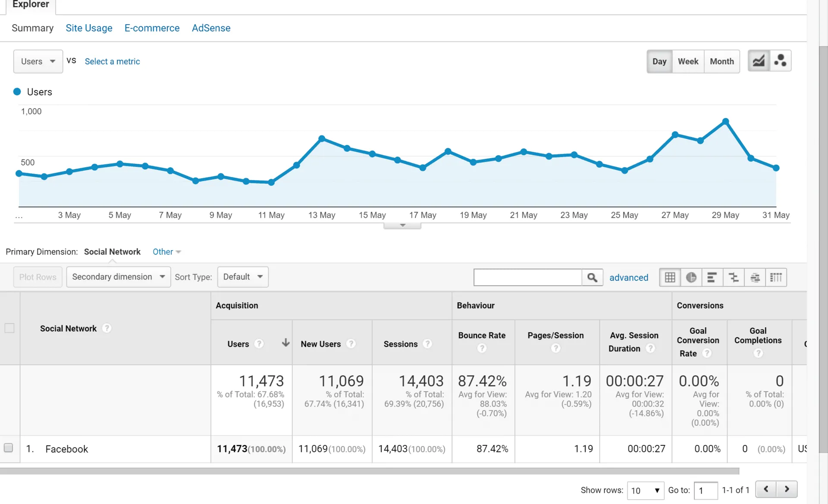Select the Performance bar view icon

point(712,277)
